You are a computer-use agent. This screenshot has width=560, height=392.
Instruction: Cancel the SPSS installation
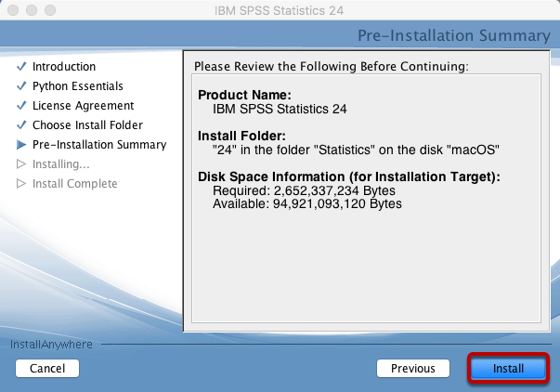[47, 369]
